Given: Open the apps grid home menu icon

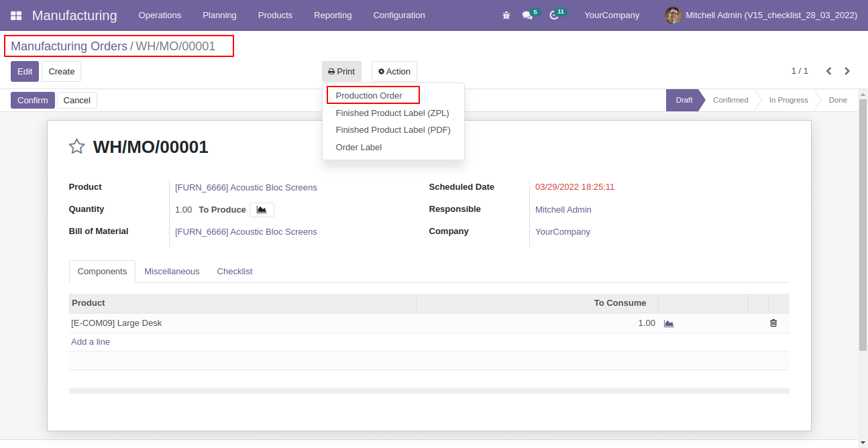Looking at the screenshot, I should (x=16, y=15).
